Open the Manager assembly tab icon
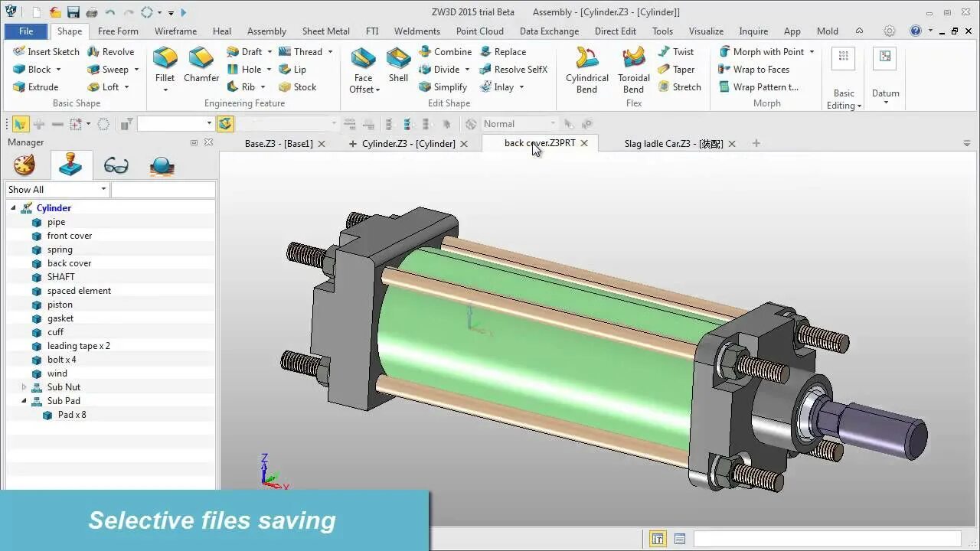This screenshot has height=551, width=980. (x=70, y=165)
